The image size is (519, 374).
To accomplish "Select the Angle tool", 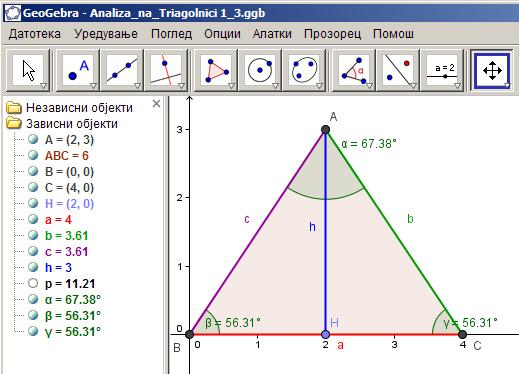I will (x=354, y=70).
